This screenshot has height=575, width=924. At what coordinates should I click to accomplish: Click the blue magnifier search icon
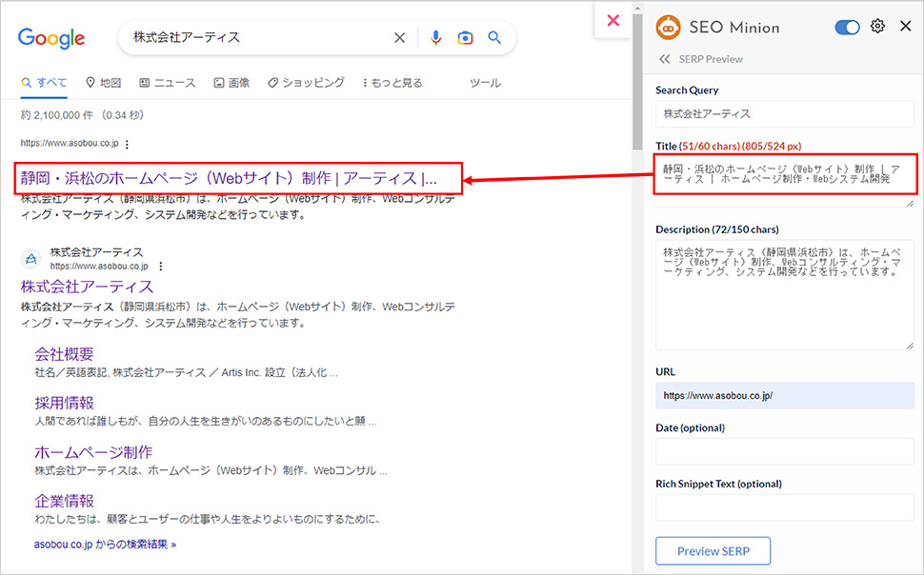pyautogui.click(x=494, y=38)
